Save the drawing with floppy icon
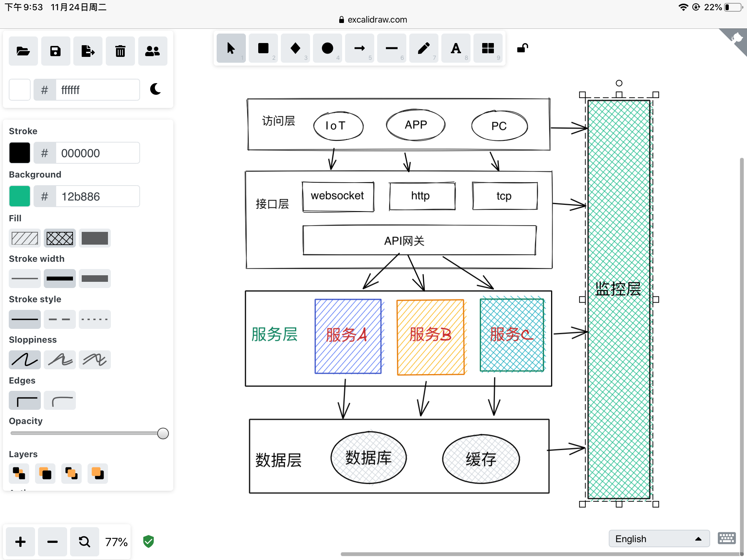 click(55, 51)
